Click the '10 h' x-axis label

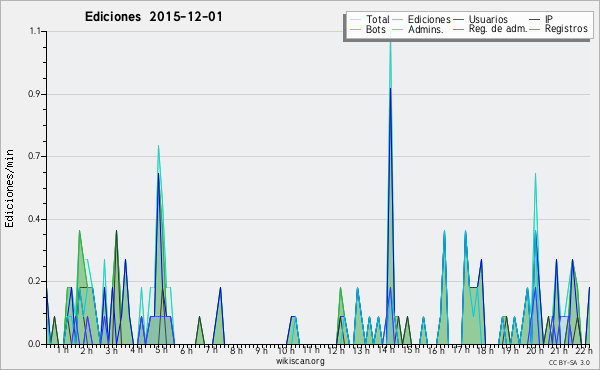pyautogui.click(x=286, y=350)
